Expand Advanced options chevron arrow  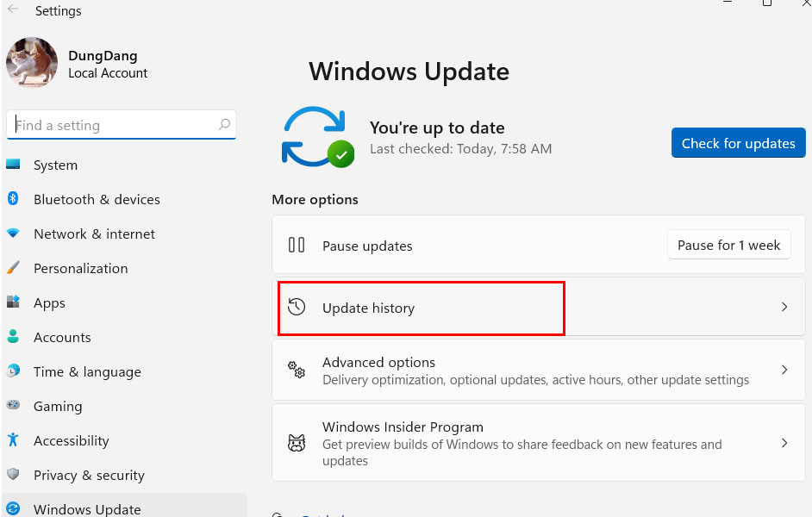784,370
